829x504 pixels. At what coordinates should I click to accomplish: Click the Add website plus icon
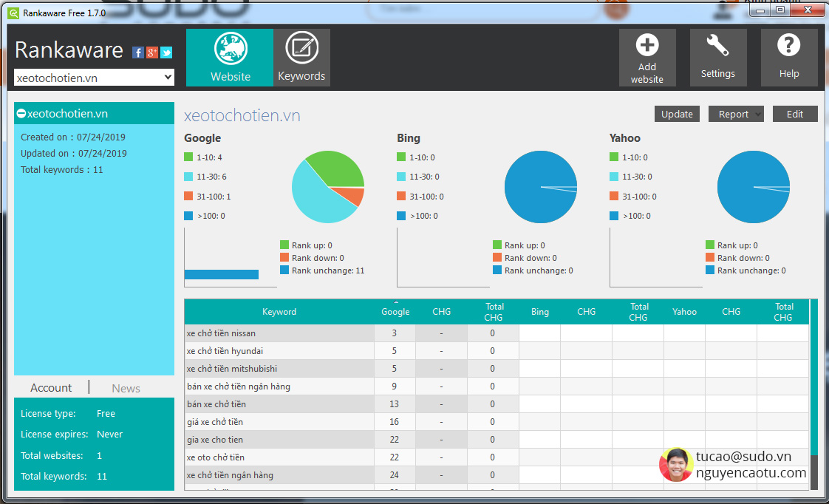click(x=647, y=46)
